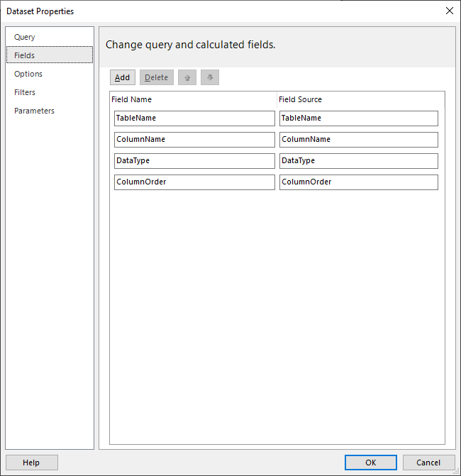
Task: Click the Delete field button
Action: (157, 77)
